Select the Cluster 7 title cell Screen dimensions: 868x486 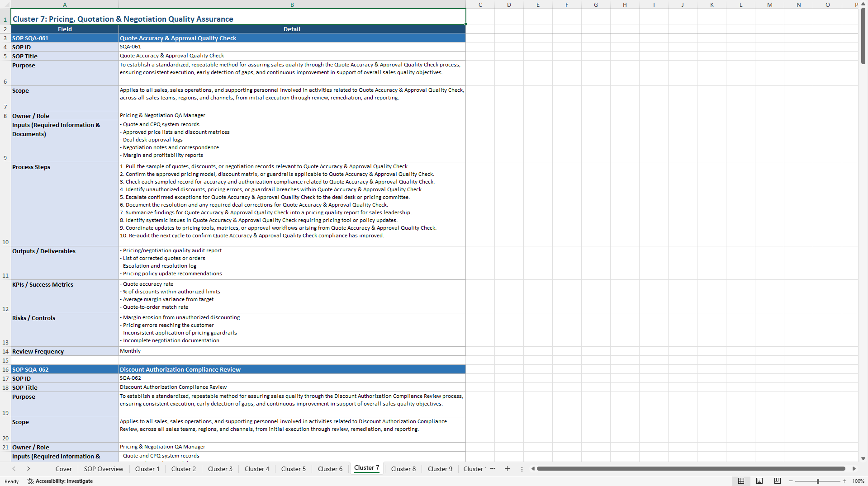(238, 17)
